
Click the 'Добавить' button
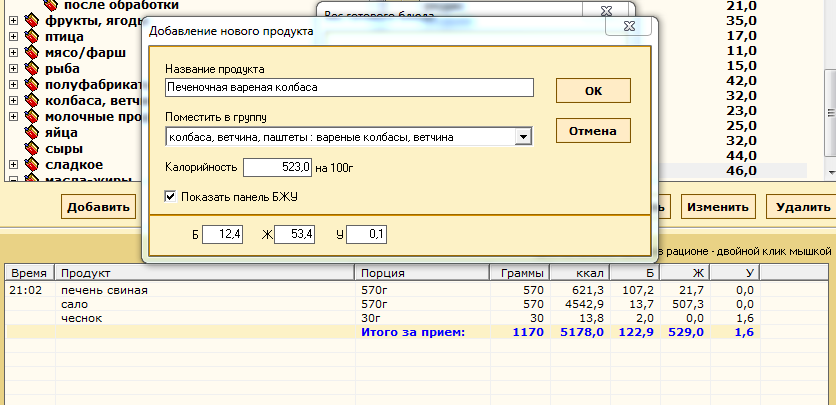[x=99, y=207]
